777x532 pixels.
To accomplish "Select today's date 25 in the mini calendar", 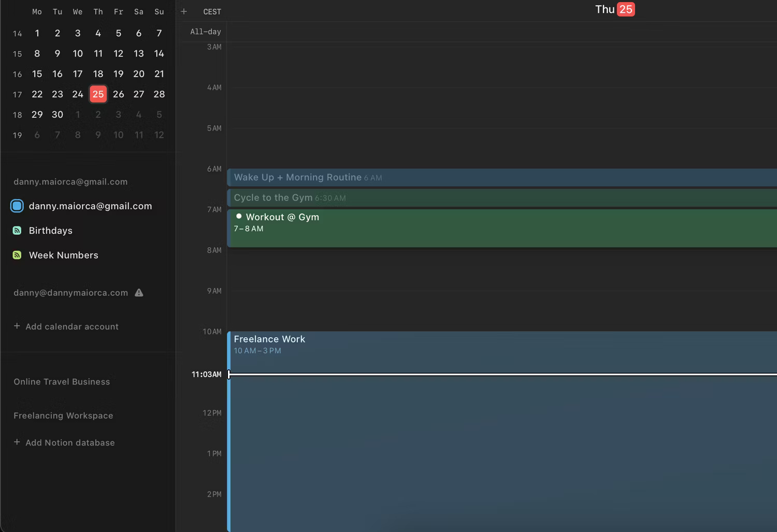I will tap(98, 94).
